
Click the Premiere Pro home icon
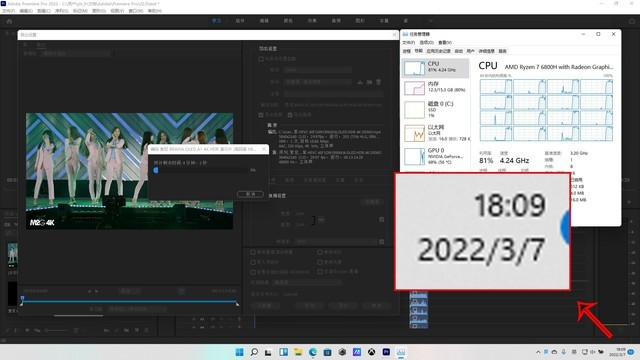pos(9,21)
